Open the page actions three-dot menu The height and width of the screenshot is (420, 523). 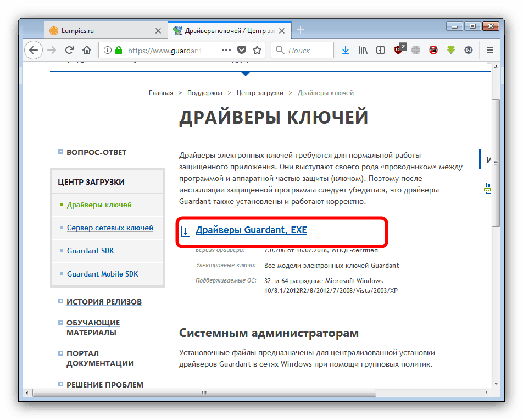point(226,51)
